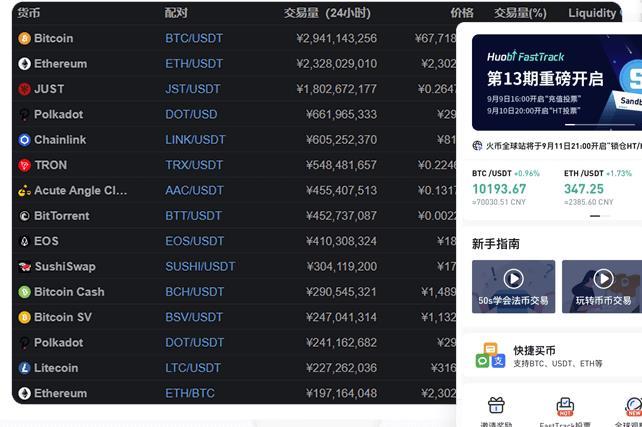Click the globe announcement icon in Huobi panel

point(477,146)
